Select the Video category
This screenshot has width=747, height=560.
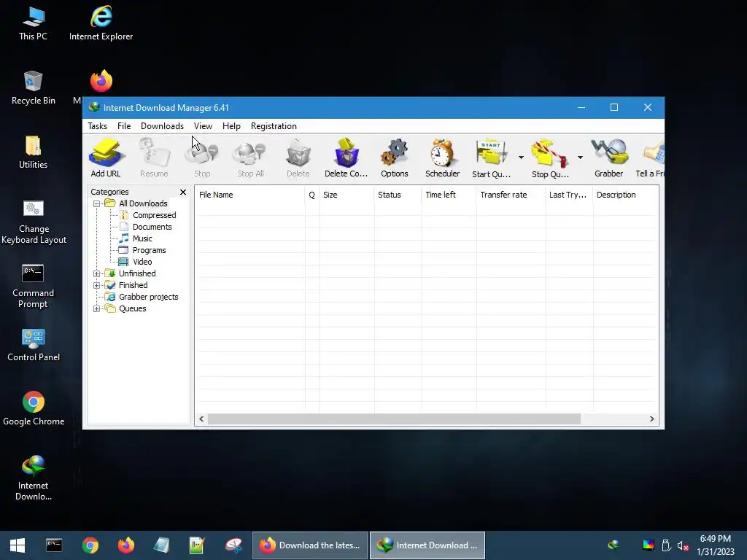point(142,262)
